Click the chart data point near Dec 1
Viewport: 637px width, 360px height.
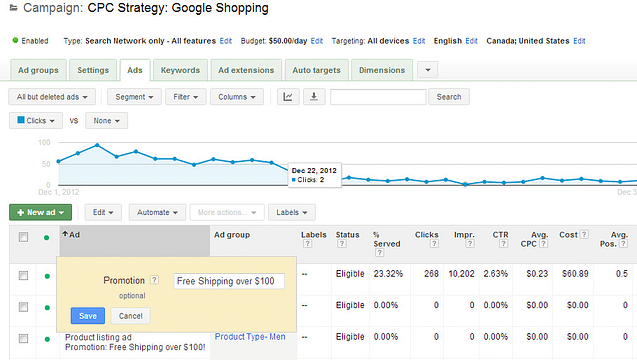click(x=58, y=161)
